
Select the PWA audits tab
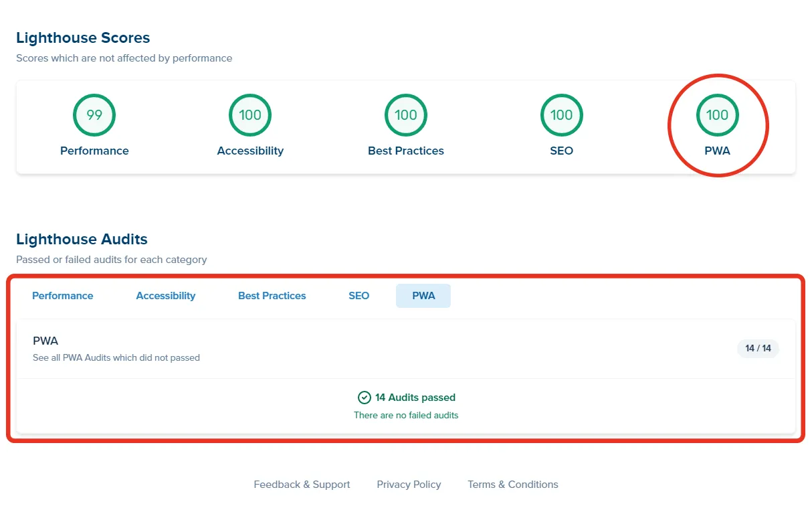(x=423, y=296)
